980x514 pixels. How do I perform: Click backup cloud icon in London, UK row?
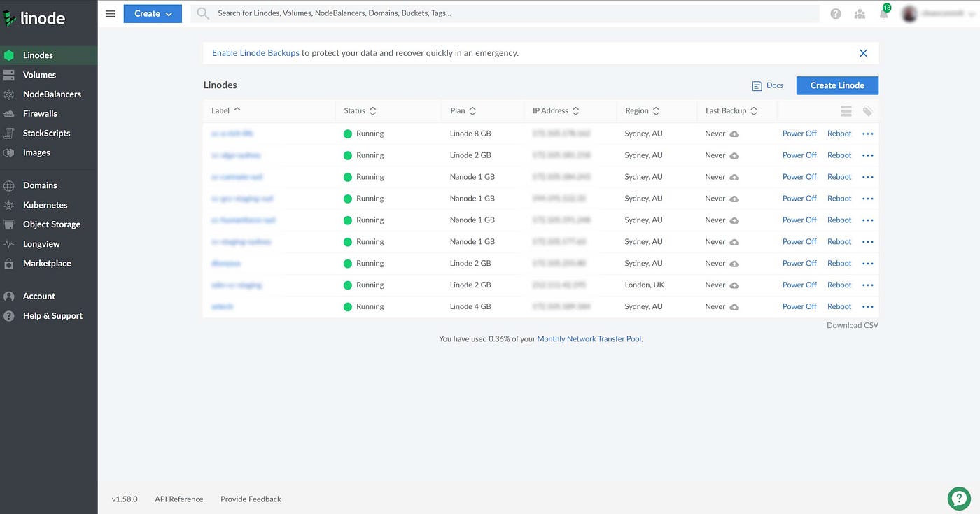tap(734, 285)
